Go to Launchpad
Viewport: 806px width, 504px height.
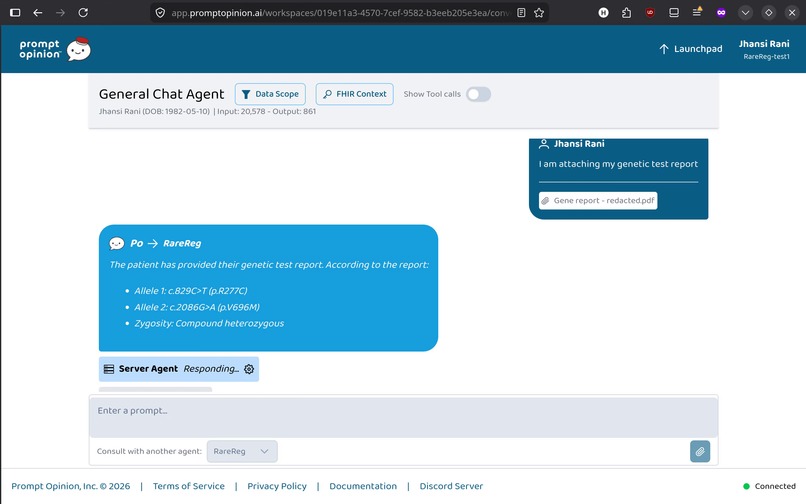[x=690, y=49]
